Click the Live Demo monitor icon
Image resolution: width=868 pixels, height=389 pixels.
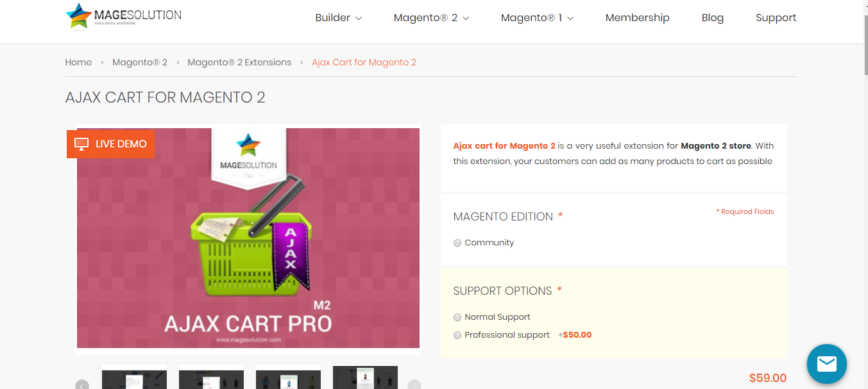click(81, 144)
